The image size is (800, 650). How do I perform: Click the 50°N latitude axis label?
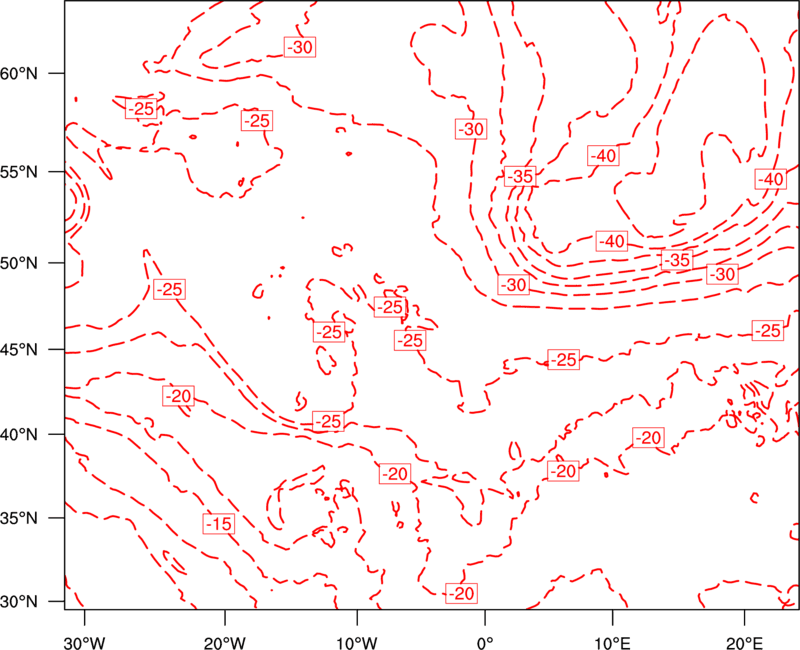[x=19, y=263]
